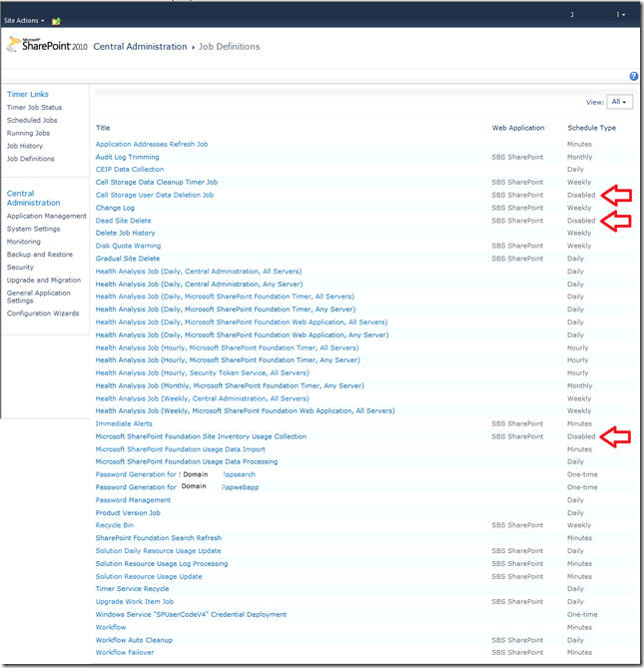Open Password Generation for spwebapp job

click(x=177, y=487)
